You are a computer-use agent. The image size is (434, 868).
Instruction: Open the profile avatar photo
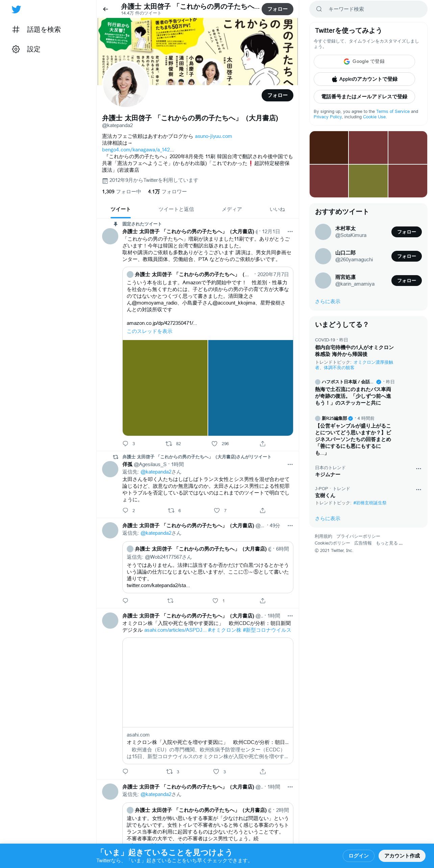click(x=125, y=84)
